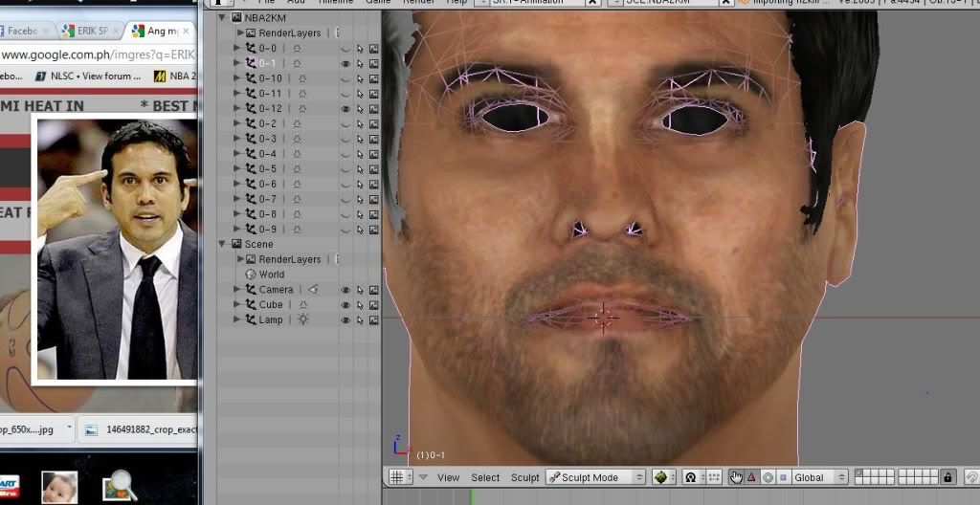This screenshot has height=505, width=980.
Task: Enable the rotate manipulator circle icon
Action: point(768,477)
